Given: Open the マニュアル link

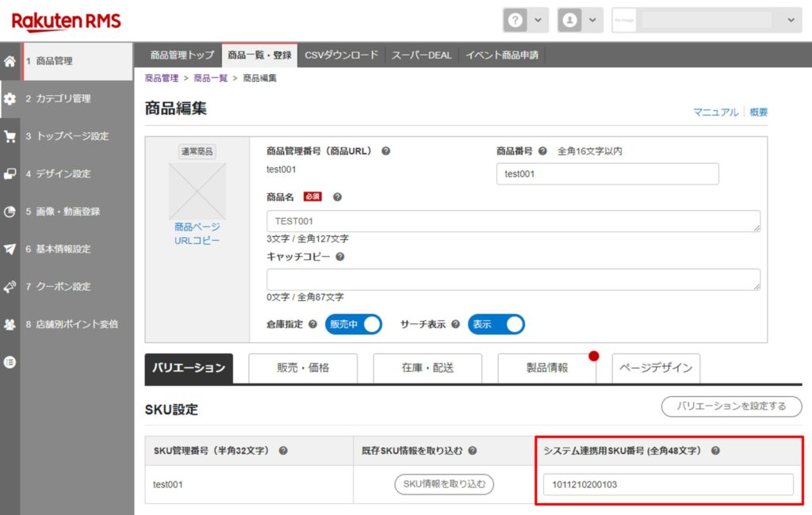Looking at the screenshot, I should pos(715,113).
